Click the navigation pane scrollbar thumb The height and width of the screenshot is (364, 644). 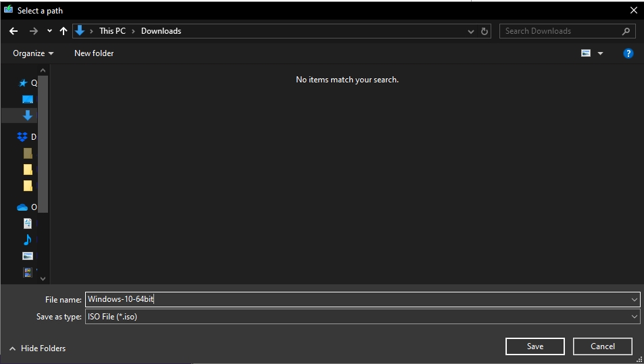pos(43,144)
